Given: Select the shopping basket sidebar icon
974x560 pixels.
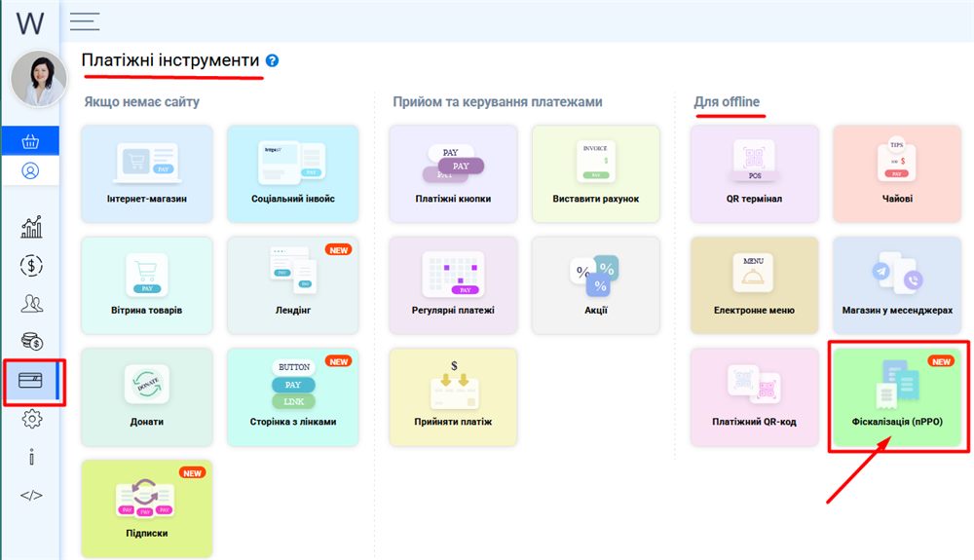Looking at the screenshot, I should point(30,141).
